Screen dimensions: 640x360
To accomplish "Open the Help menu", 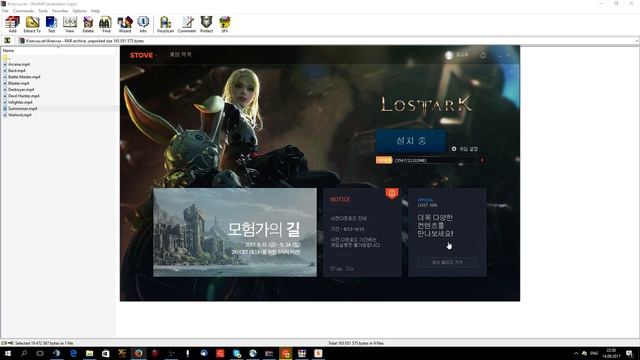I will [x=95, y=11].
